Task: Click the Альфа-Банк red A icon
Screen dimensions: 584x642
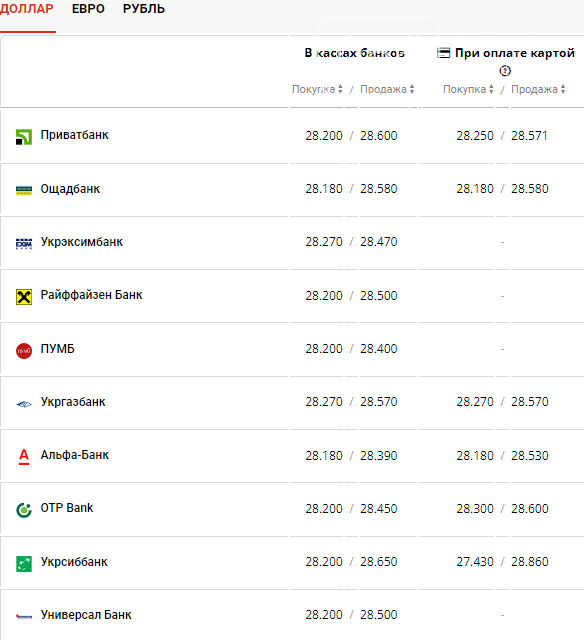Action: point(24,457)
